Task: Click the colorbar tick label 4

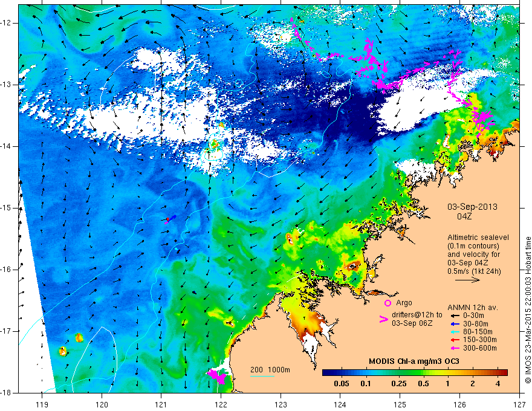Action: pos(498,384)
